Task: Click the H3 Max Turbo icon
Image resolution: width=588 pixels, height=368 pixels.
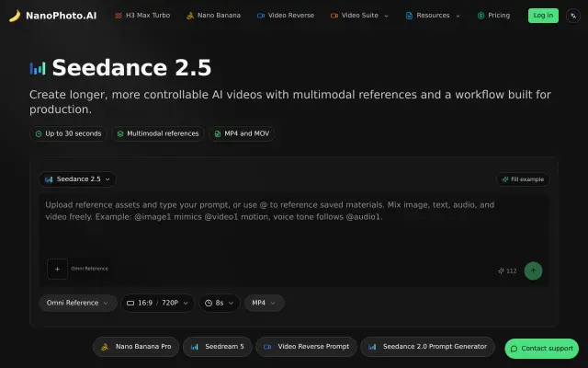Action: click(119, 16)
